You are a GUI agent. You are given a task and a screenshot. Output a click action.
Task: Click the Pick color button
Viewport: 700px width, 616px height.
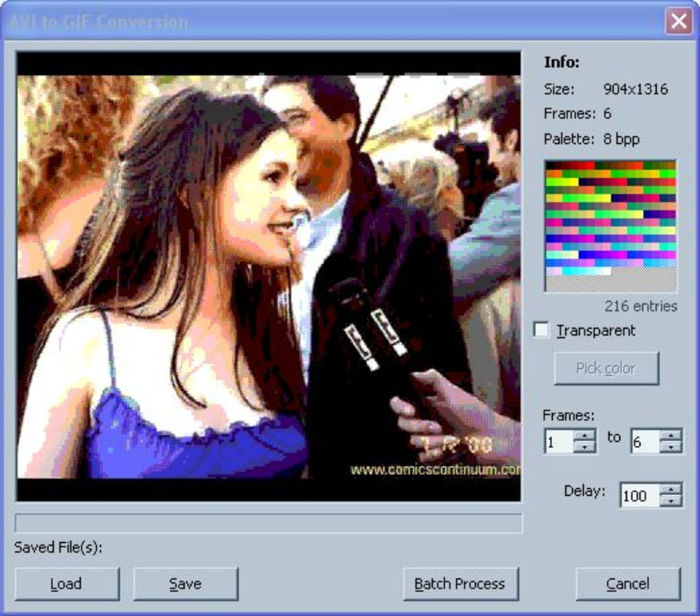pyautogui.click(x=606, y=368)
